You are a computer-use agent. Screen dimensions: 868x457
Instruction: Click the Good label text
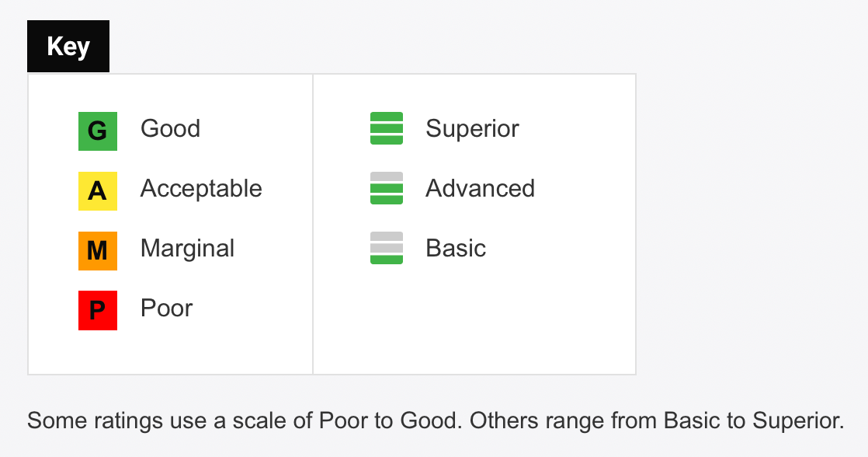coord(170,128)
